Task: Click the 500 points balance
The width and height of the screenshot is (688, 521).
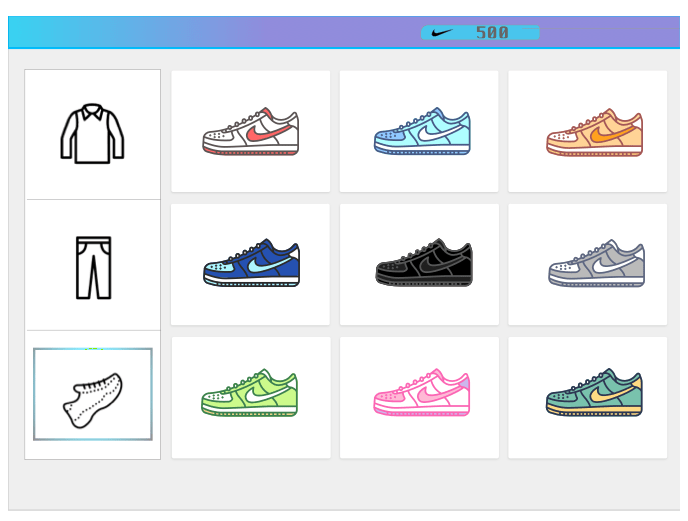Action: click(x=492, y=32)
